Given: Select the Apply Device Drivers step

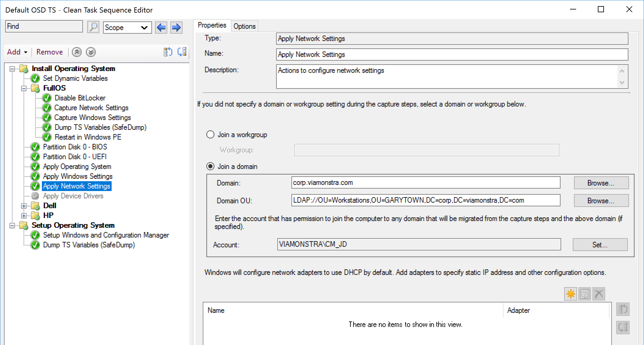Looking at the screenshot, I should coord(73,196).
